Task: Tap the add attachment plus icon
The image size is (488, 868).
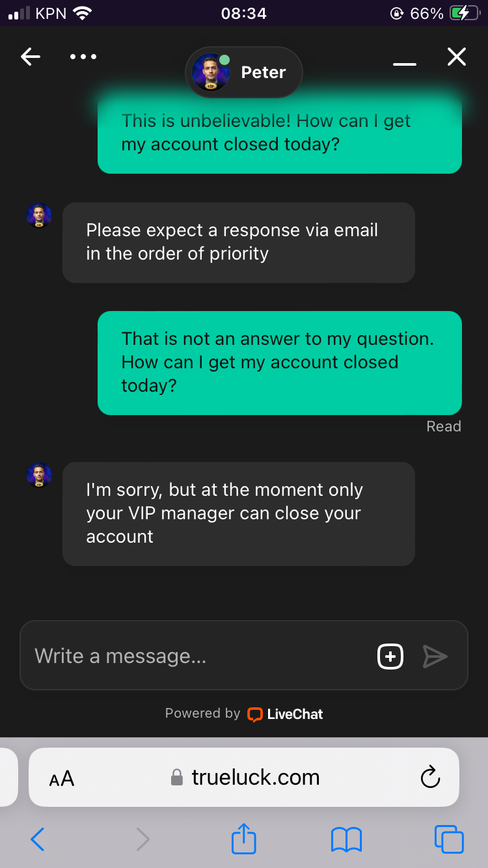Action: [x=390, y=656]
